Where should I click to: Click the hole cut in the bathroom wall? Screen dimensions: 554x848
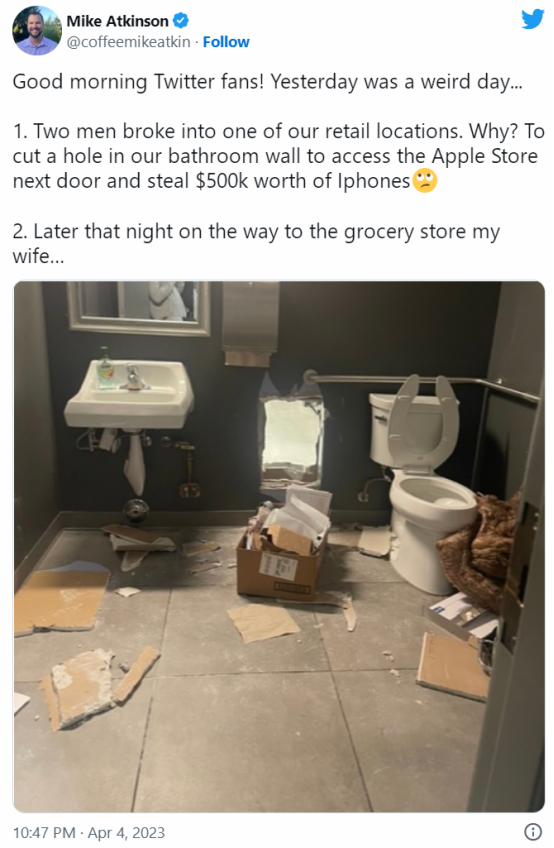tap(291, 439)
